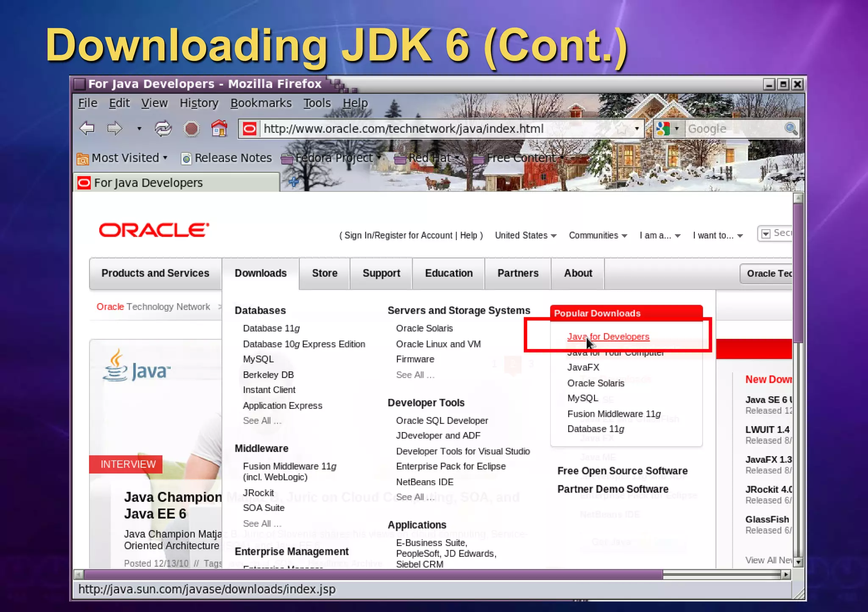The image size is (868, 612).
Task: Click the Java for Developers link
Action: click(x=608, y=337)
